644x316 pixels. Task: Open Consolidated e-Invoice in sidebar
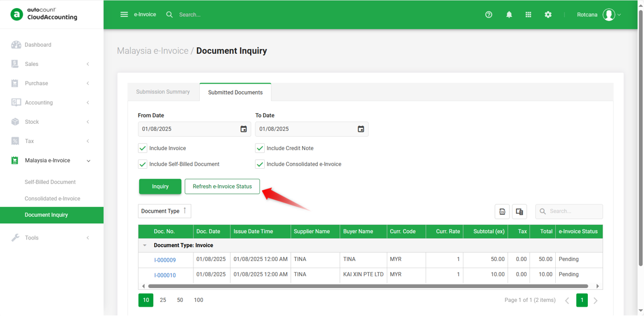53,198
